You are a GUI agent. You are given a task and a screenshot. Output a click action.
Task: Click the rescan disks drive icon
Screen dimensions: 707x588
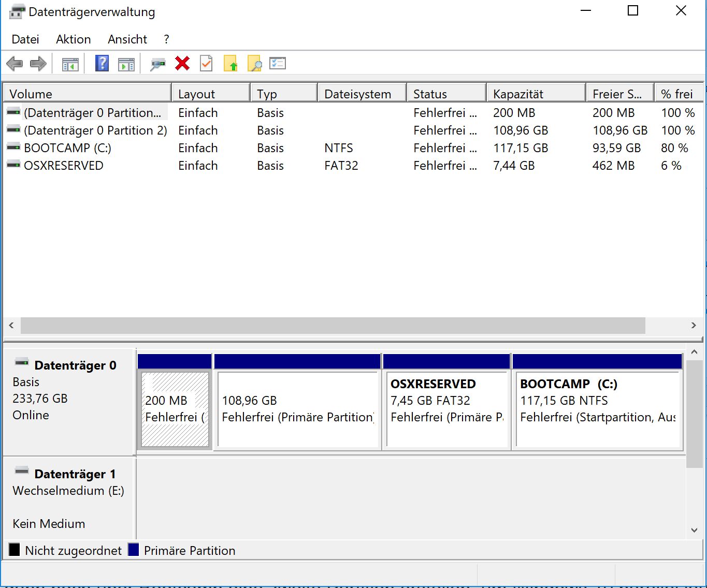pyautogui.click(x=157, y=64)
